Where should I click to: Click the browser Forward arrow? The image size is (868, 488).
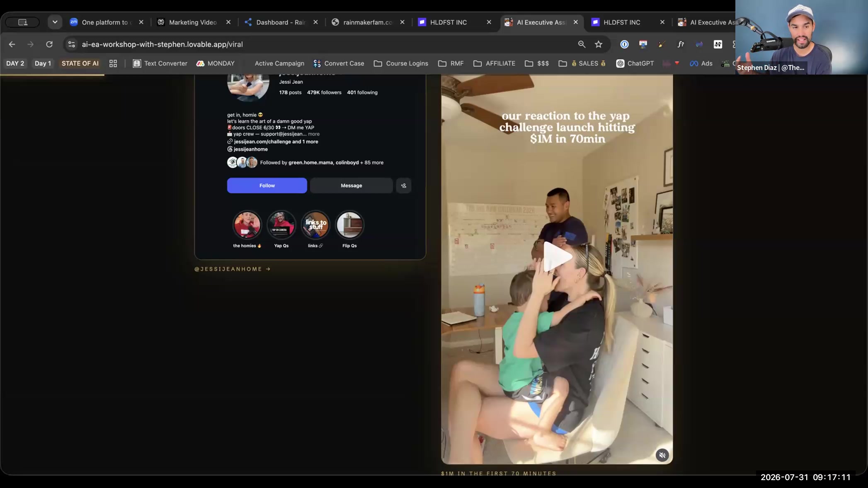tap(30, 44)
